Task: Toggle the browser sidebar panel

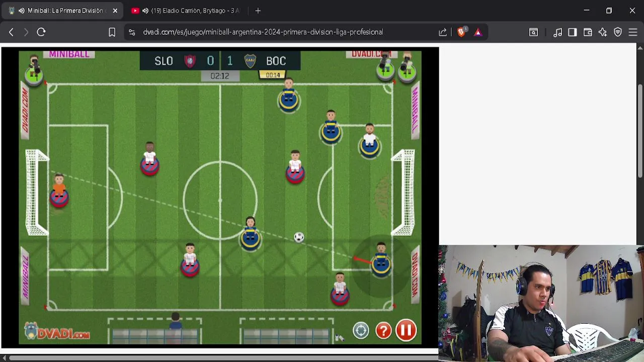Action: [x=573, y=32]
